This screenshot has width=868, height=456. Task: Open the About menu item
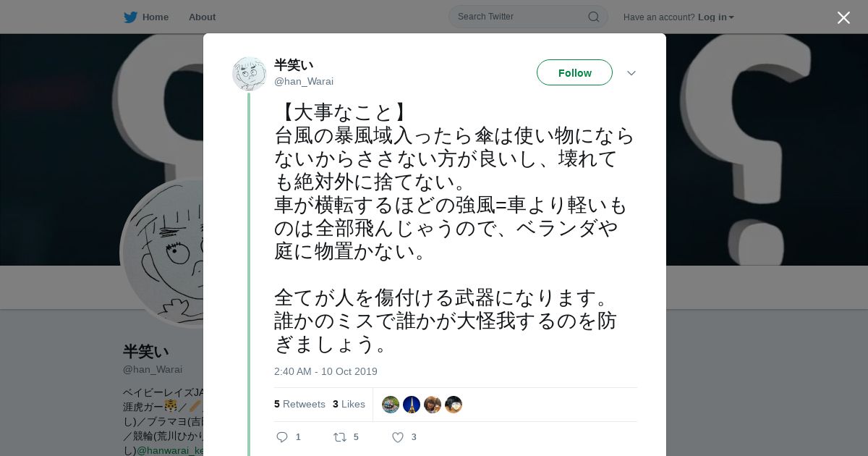click(202, 17)
